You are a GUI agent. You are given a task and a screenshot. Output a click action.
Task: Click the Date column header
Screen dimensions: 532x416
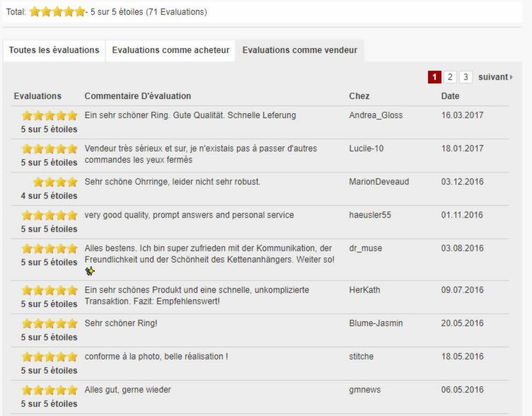pyautogui.click(x=450, y=96)
